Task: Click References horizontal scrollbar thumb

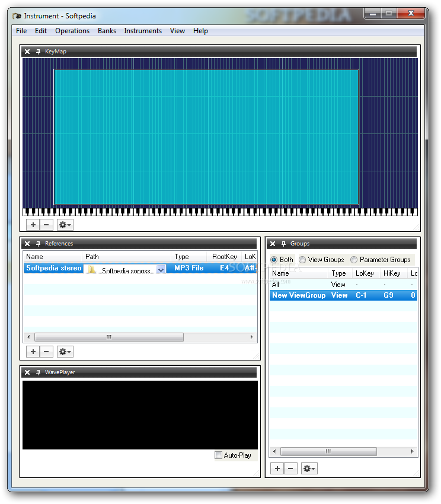Action: pos(109,337)
